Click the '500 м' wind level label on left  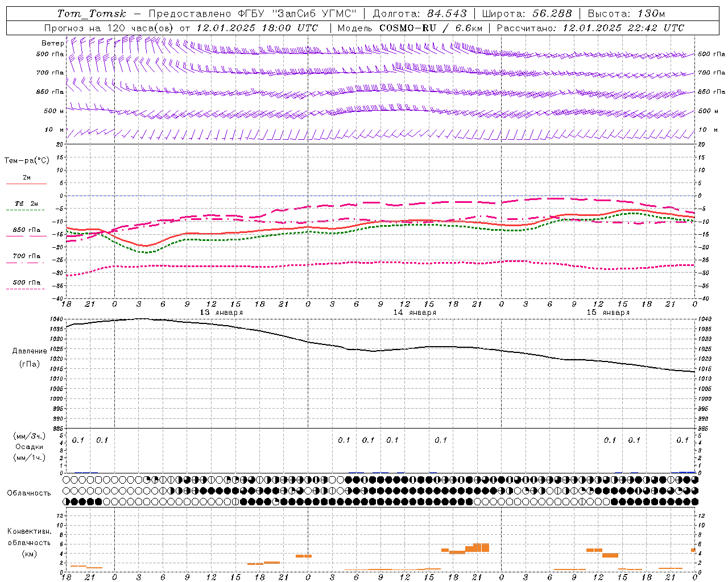tap(54, 111)
